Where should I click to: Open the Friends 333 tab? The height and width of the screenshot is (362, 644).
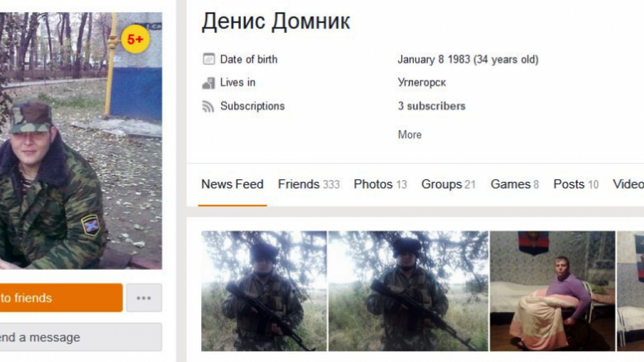[309, 184]
